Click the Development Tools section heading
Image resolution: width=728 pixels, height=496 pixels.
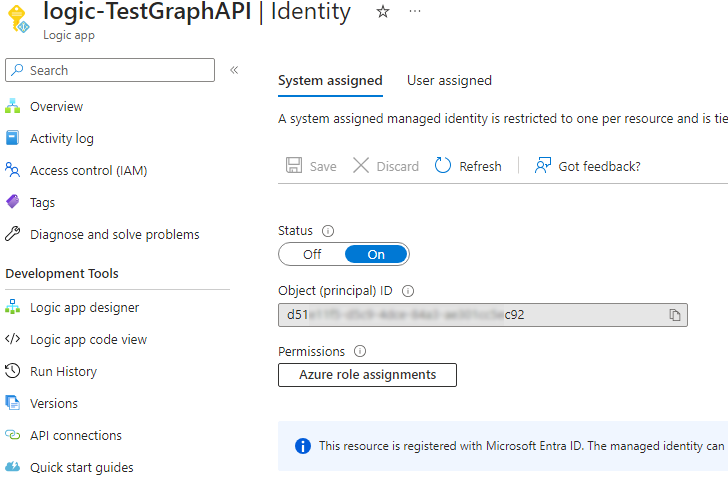click(x=62, y=274)
